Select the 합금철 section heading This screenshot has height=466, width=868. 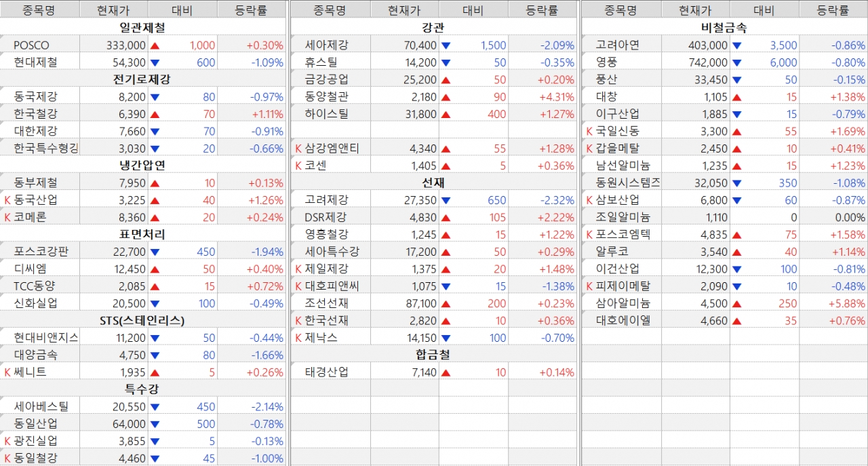pos(433,355)
